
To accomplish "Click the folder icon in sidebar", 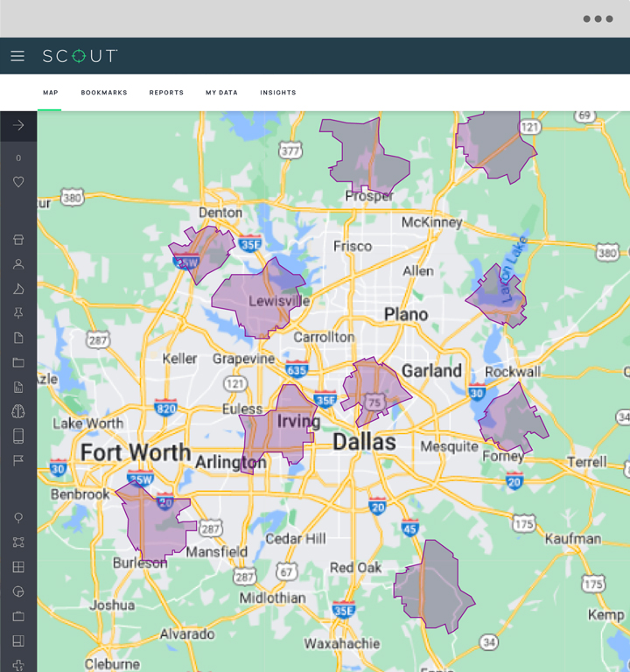I will coord(18,362).
